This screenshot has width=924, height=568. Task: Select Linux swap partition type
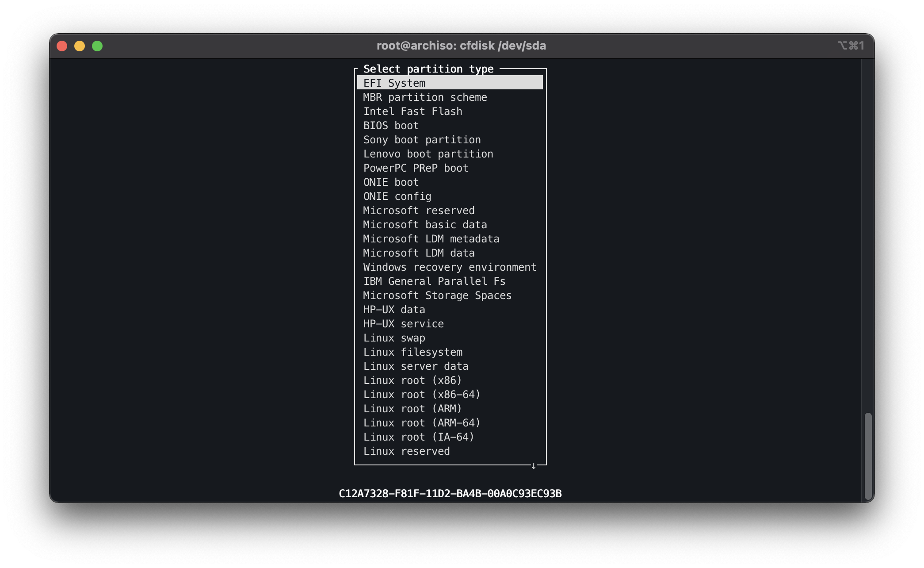pyautogui.click(x=450, y=338)
